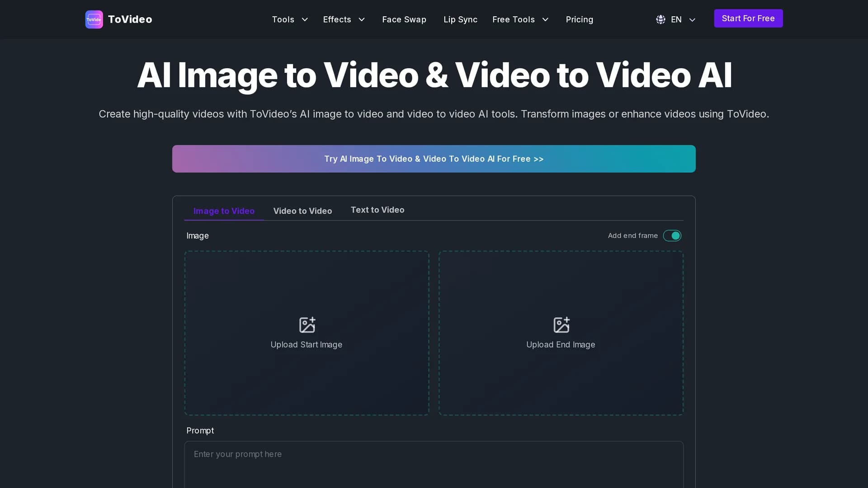Disable the Add end frame toggle
This screenshot has height=488, width=868.
pos(672,236)
